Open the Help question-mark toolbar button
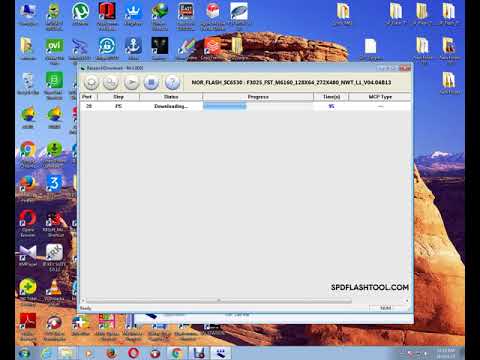 click(x=172, y=82)
